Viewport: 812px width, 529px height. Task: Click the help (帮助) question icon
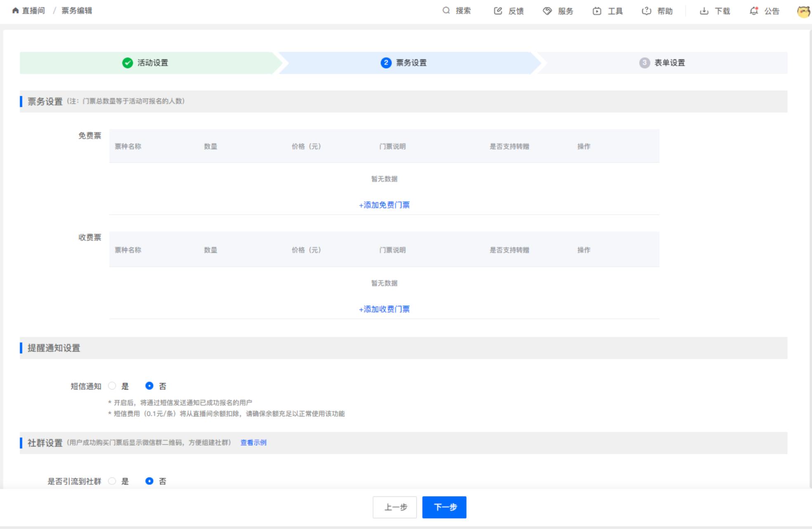pos(646,11)
